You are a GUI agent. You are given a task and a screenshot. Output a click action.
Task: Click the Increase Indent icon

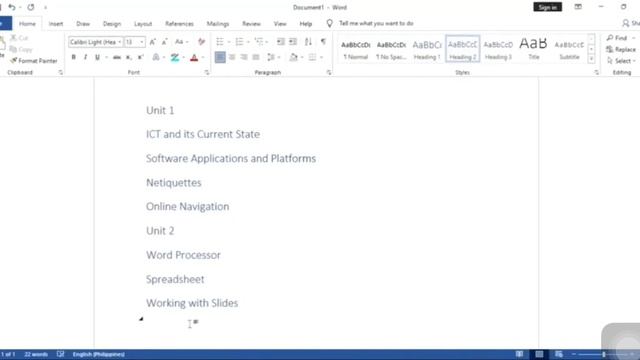point(293,42)
